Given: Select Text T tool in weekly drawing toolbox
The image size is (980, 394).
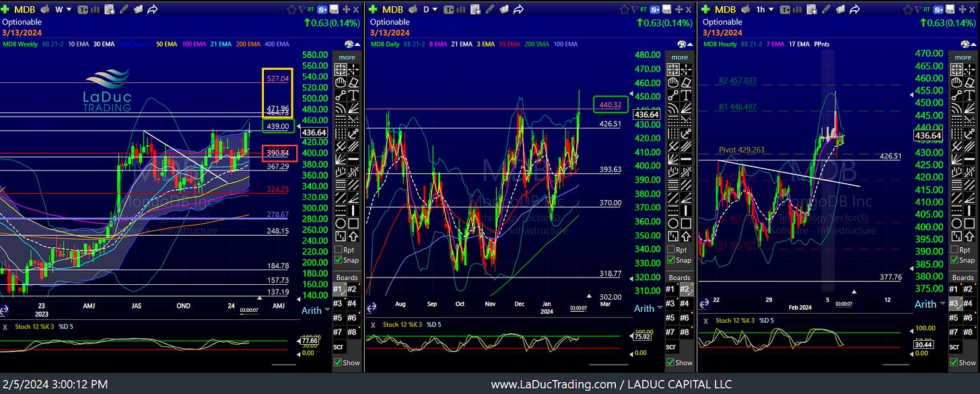Looking at the screenshot, I should pyautogui.click(x=353, y=95).
